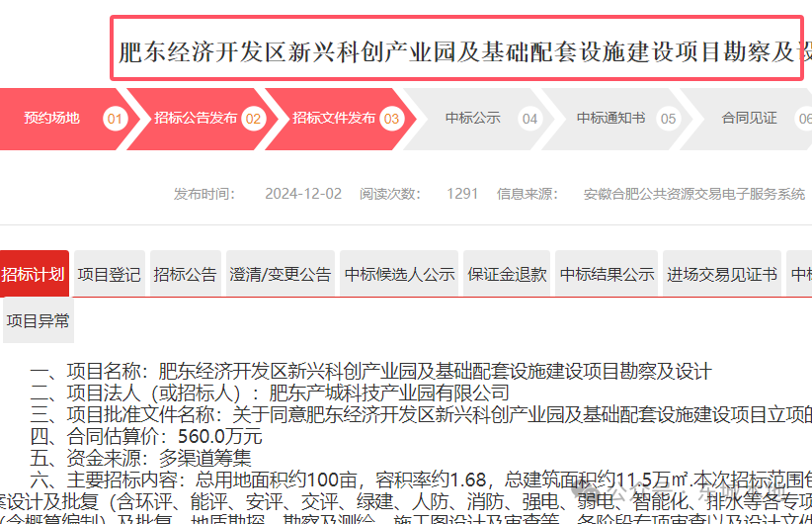The width and height of the screenshot is (812, 524).
Task: Click source 安徽合肥公共资源交易电子服务系统
Action: [x=693, y=194]
